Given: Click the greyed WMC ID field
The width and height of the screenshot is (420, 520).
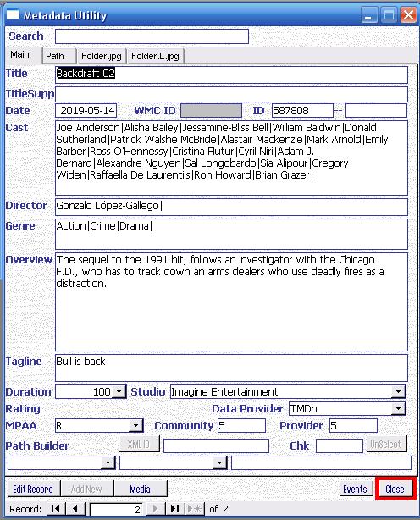Looking at the screenshot, I should (211, 110).
